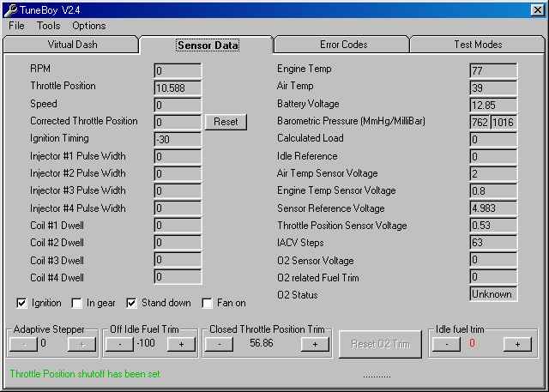Click the TuneBoy wrench icon in title bar

coord(10,10)
